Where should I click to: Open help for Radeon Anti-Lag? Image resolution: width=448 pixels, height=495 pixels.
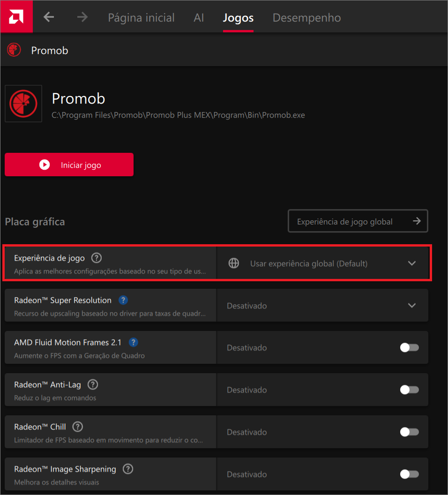(93, 384)
